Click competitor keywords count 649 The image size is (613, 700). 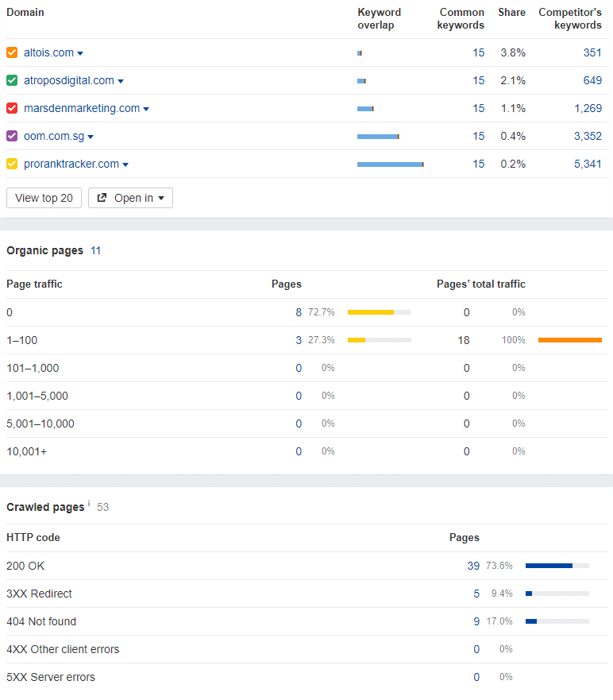coord(592,80)
